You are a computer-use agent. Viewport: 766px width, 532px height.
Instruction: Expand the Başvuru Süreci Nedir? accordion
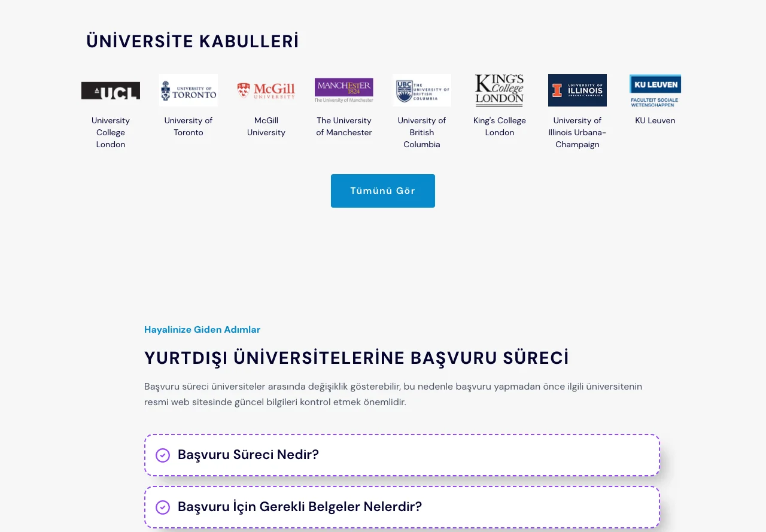(x=402, y=455)
